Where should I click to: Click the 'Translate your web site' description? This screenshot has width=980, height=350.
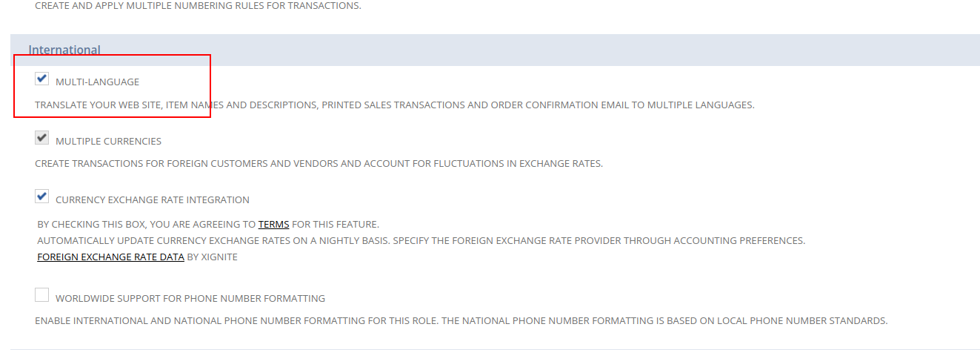[x=394, y=105]
